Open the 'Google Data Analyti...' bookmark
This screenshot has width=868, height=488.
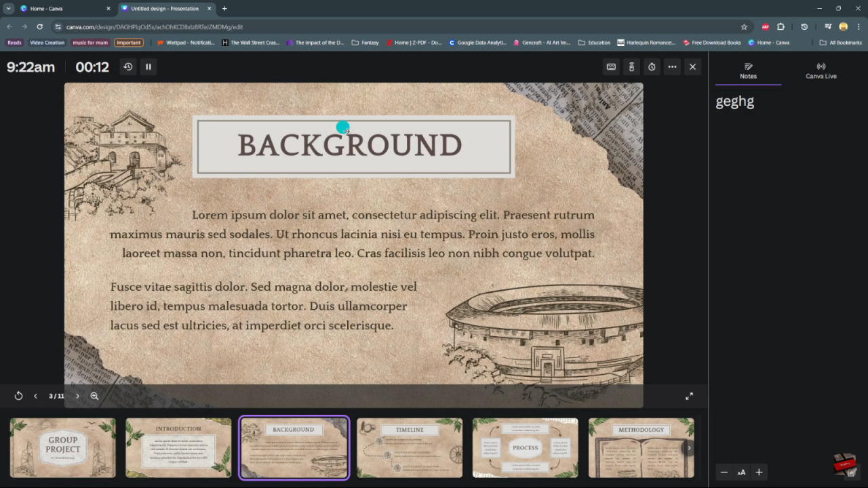477,43
